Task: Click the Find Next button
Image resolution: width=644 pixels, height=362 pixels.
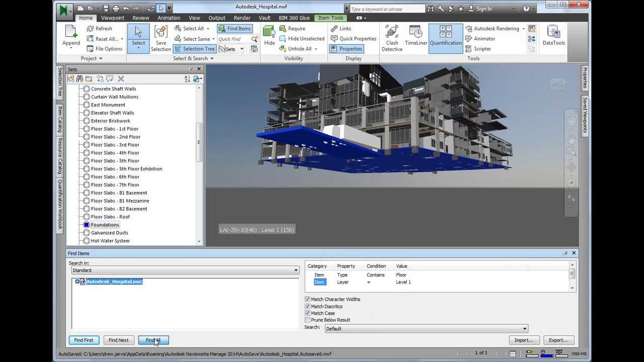Action: pyautogui.click(x=119, y=340)
